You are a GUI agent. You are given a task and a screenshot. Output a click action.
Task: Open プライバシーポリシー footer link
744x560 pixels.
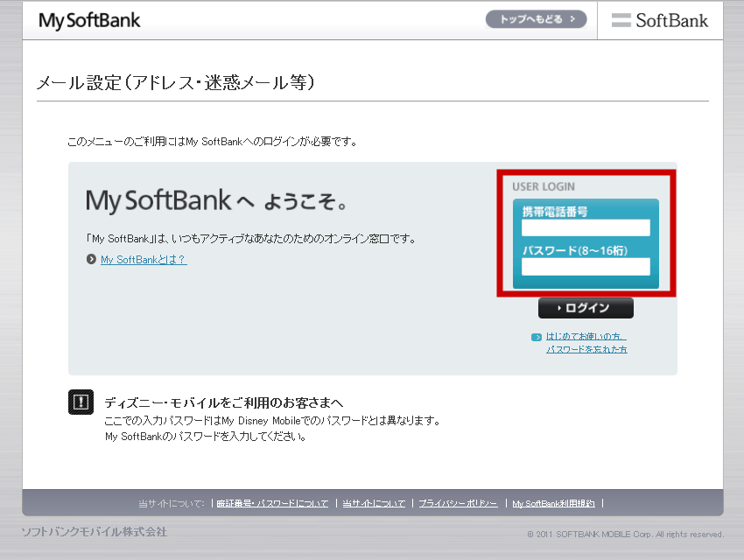pyautogui.click(x=459, y=504)
